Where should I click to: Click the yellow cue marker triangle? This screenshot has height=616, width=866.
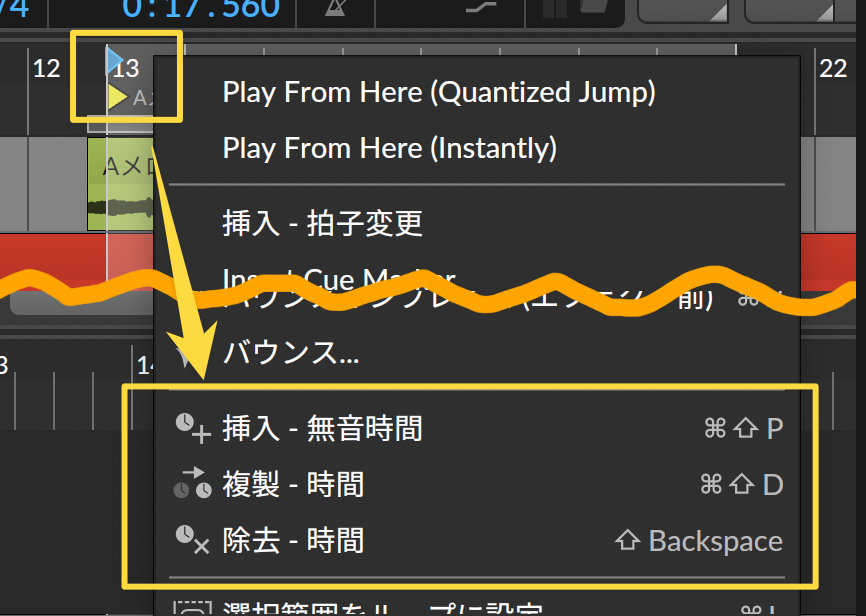(117, 98)
